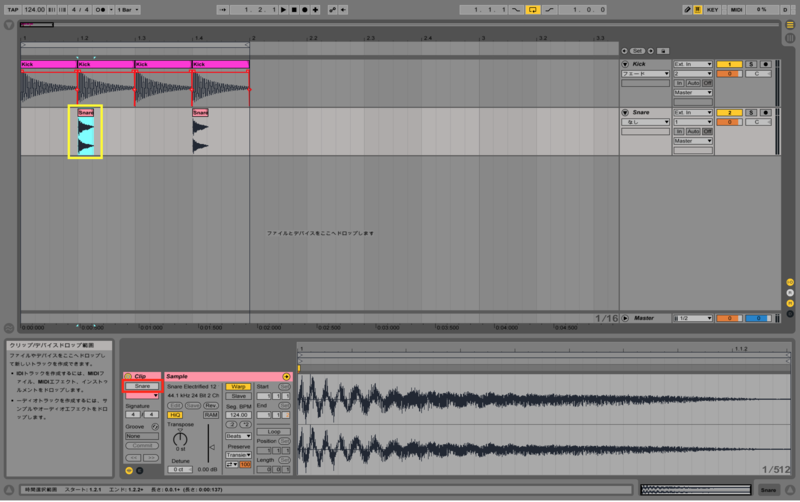The image size is (800, 502).
Task: Click the Next Locator button
Action: [651, 51]
